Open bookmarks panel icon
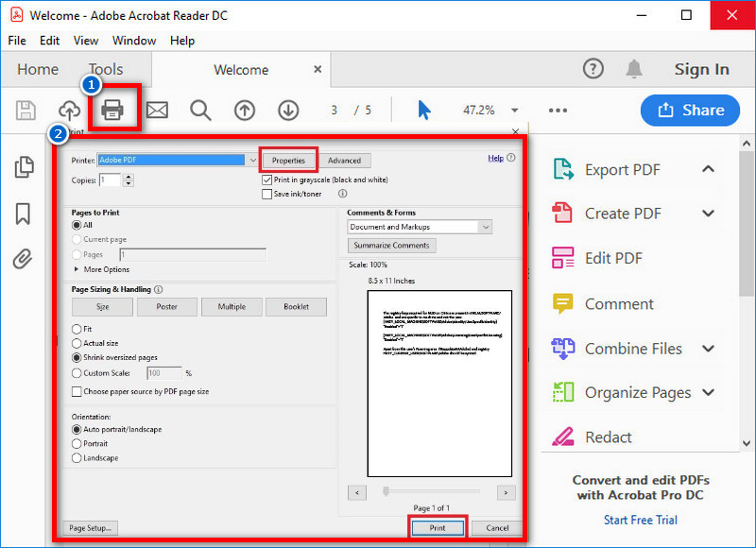The image size is (756, 548). [23, 214]
